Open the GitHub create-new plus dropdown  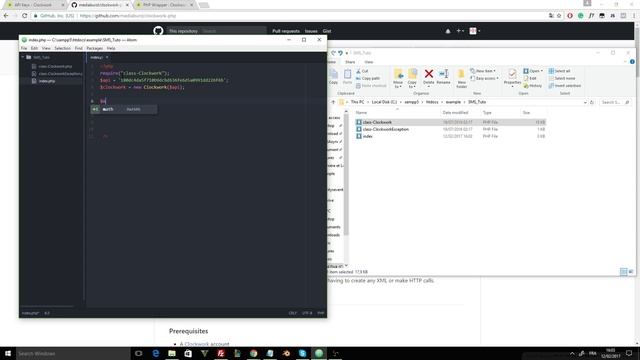tap(460, 31)
